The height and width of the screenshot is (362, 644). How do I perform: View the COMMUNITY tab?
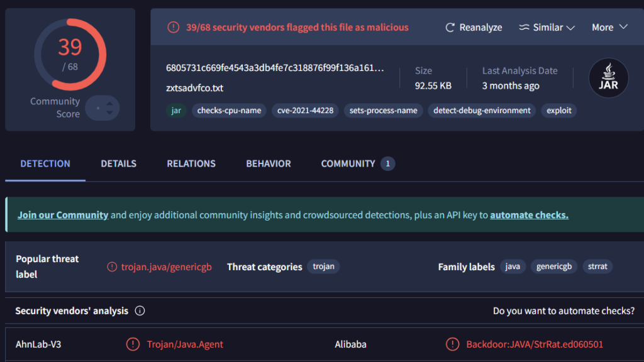tap(358, 163)
